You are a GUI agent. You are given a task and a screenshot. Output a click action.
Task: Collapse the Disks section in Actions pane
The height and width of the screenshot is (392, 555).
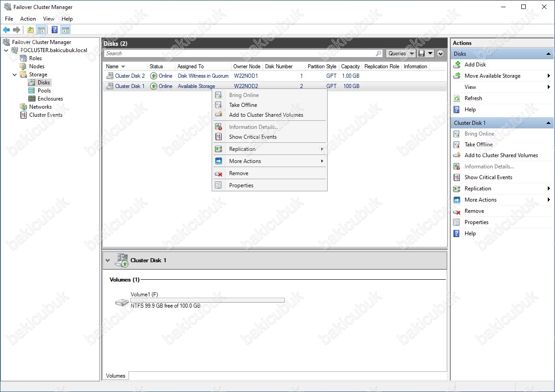548,54
